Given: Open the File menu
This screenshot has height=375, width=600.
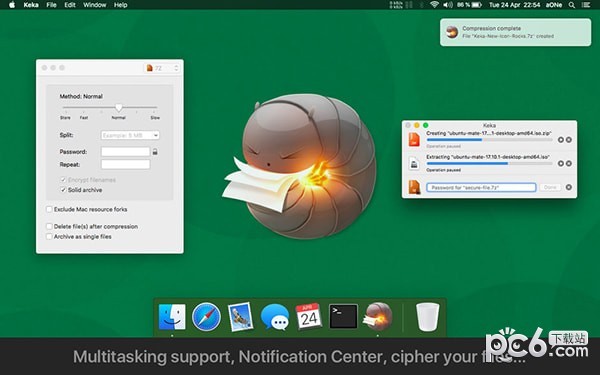Looking at the screenshot, I should (x=51, y=5).
